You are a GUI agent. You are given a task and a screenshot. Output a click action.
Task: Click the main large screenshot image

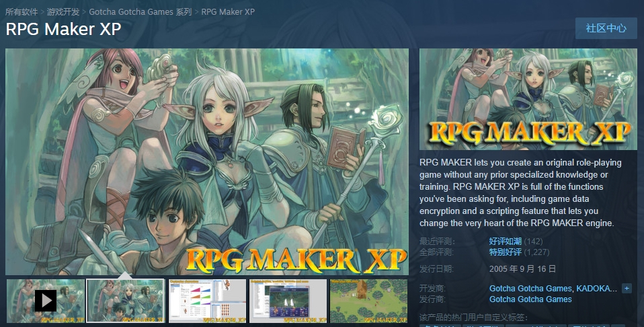pos(207,161)
